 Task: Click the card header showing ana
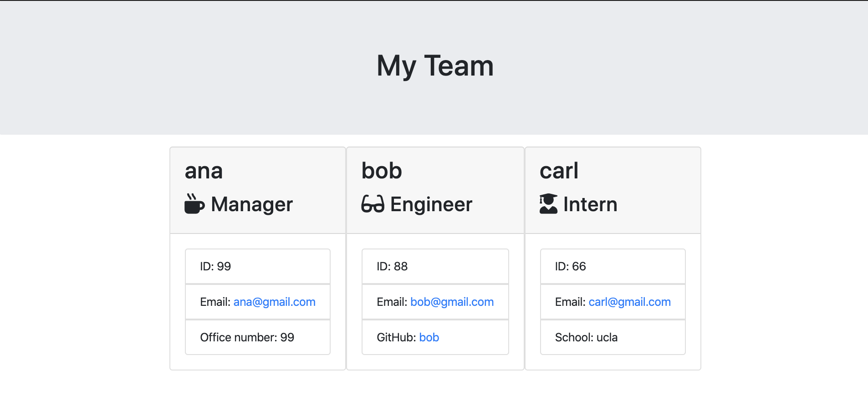pyautogui.click(x=258, y=190)
